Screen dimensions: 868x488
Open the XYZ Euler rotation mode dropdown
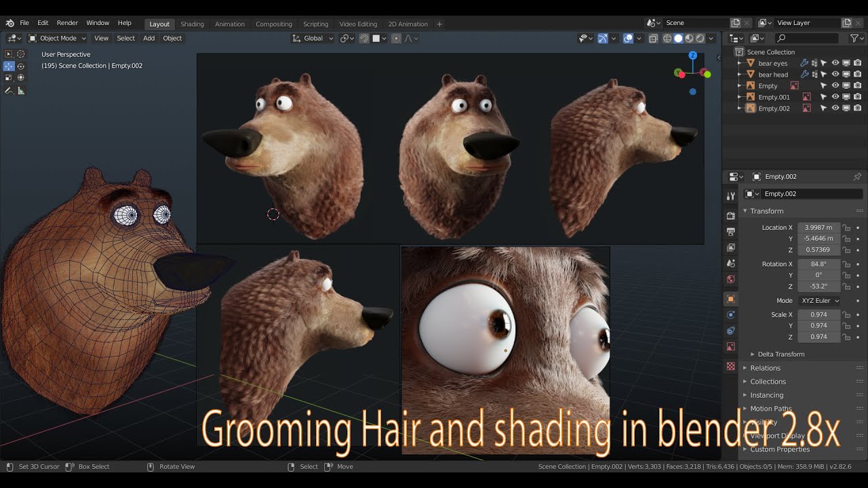click(x=819, y=300)
